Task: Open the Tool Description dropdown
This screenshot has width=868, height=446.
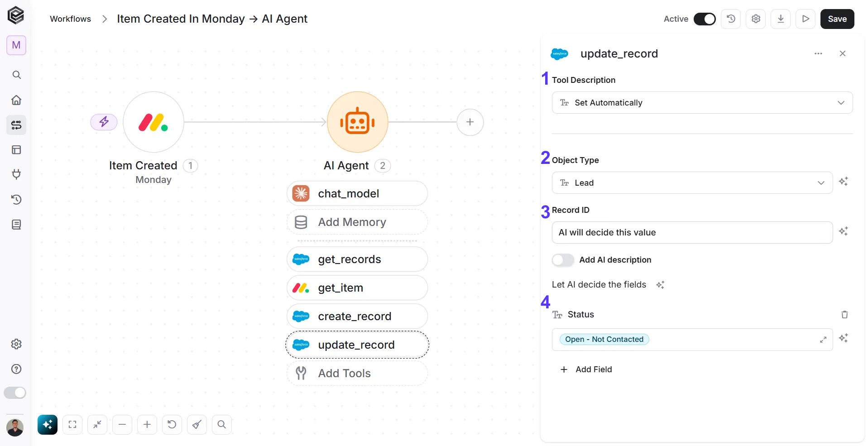Action: point(702,103)
